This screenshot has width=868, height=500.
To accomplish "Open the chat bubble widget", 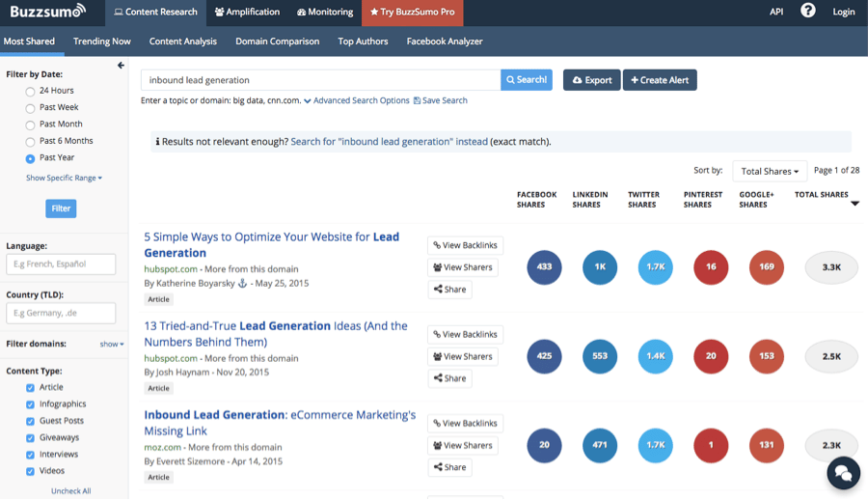I will (x=843, y=473).
